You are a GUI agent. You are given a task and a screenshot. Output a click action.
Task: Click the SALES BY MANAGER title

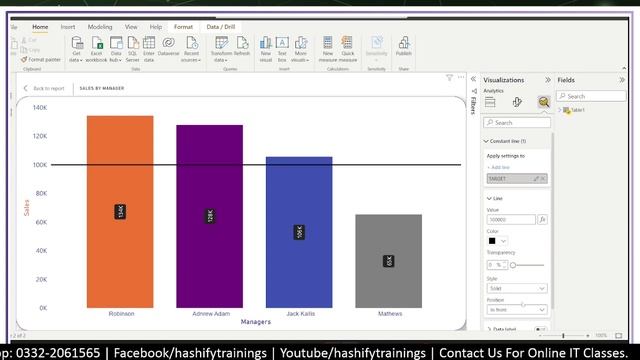[102, 88]
